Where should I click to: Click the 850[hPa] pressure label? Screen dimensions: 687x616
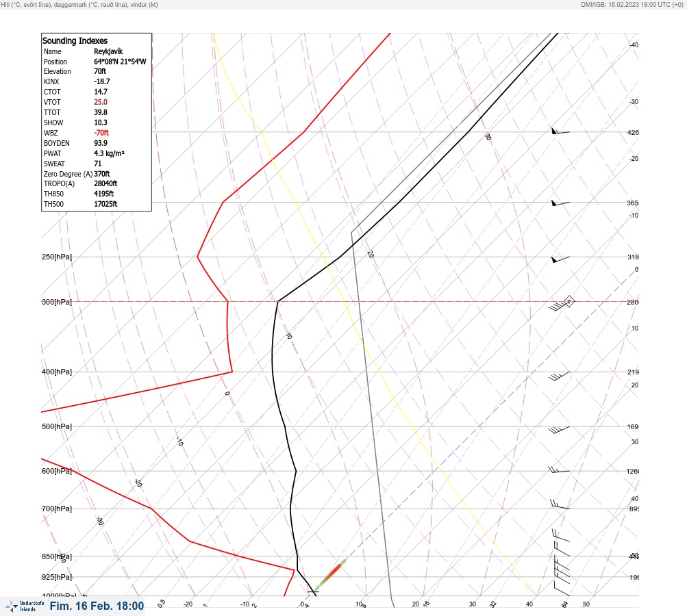(57, 557)
